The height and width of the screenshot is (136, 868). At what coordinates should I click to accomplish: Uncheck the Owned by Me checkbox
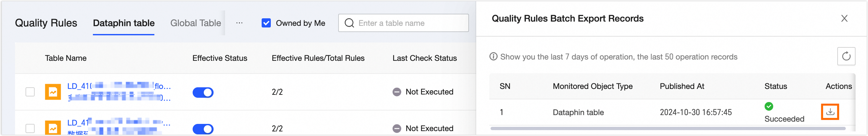pos(266,23)
